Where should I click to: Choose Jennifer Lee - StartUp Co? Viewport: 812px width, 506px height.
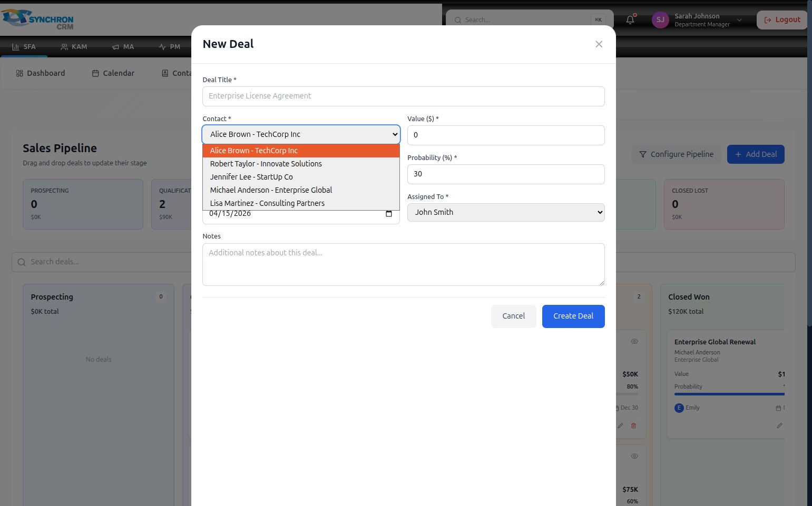(x=301, y=177)
